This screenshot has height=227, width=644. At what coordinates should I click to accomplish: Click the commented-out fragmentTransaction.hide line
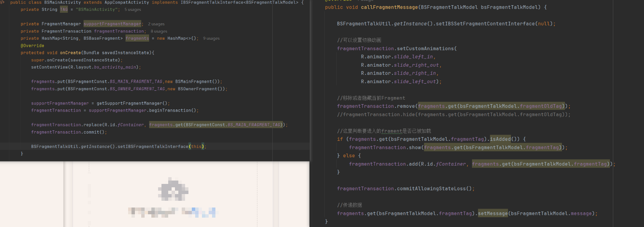coord(453,115)
